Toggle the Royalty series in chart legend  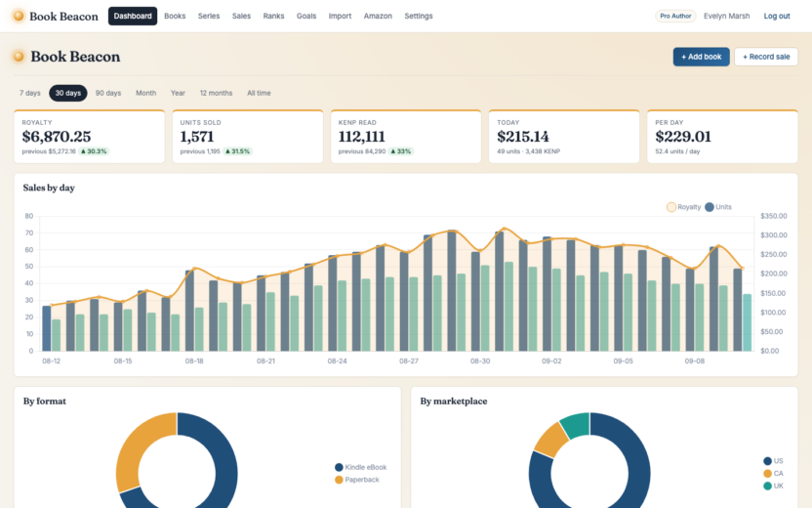coord(683,207)
